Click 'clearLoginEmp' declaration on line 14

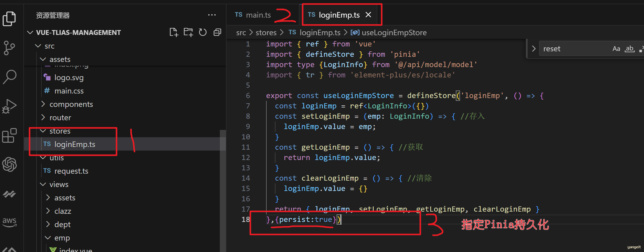(330, 178)
